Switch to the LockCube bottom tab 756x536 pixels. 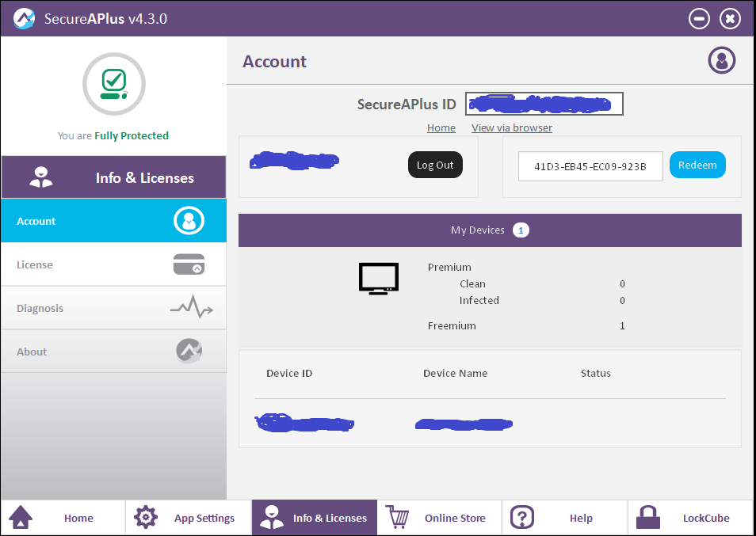tap(691, 517)
